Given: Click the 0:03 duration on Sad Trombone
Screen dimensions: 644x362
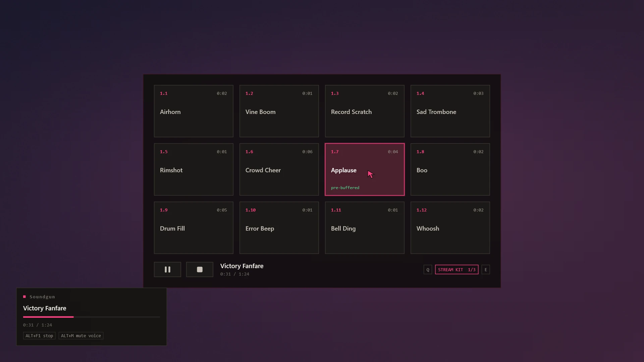Looking at the screenshot, I should pos(478,93).
